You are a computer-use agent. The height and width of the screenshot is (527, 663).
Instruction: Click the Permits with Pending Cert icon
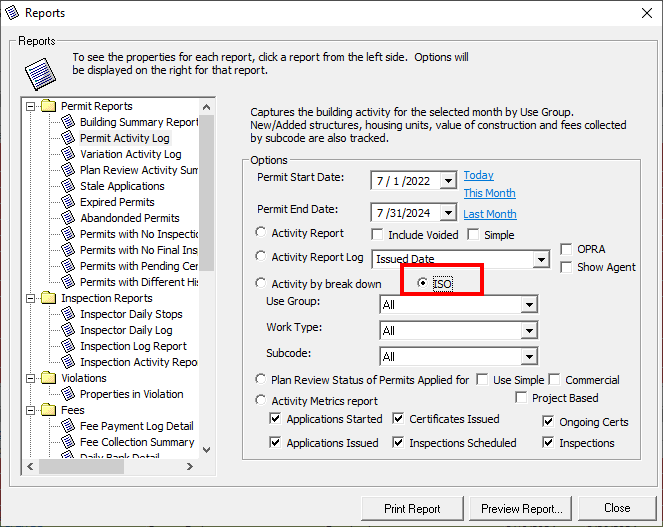pyautogui.click(x=68, y=266)
